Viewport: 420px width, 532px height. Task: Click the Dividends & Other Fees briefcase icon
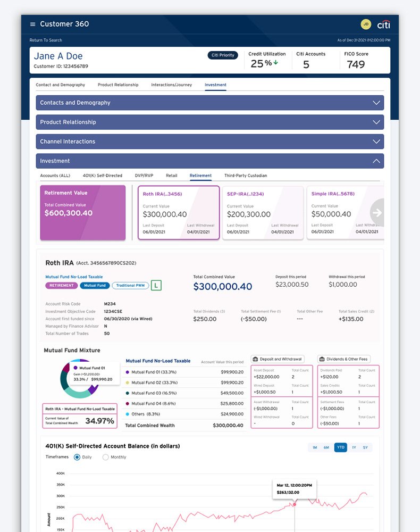click(x=322, y=359)
